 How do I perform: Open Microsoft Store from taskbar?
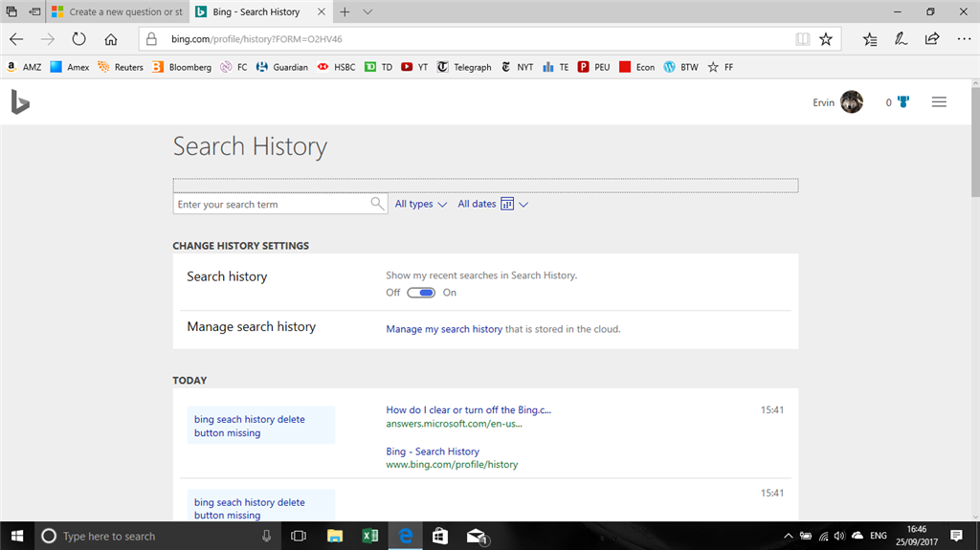pos(440,536)
